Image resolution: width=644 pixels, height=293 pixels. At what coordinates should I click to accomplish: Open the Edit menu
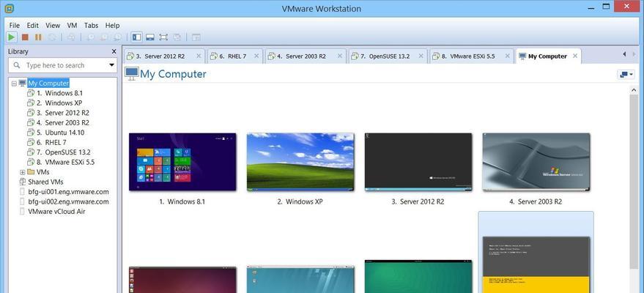32,25
